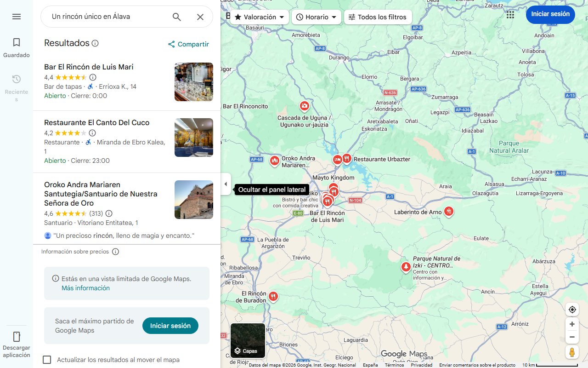Click the Iniciar sesión button
The height and width of the screenshot is (368, 588).
pos(550,14)
